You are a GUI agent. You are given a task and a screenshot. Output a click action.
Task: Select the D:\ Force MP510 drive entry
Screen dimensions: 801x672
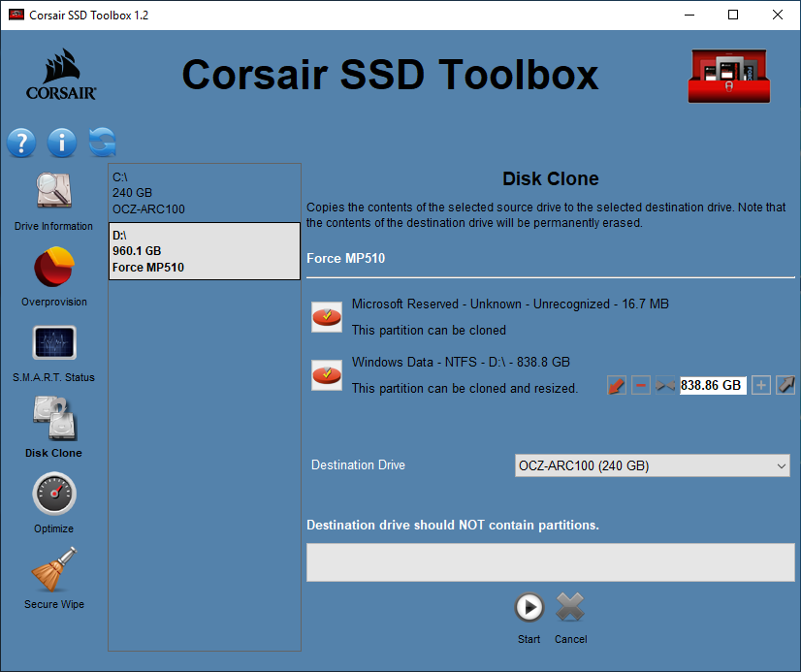tap(204, 250)
